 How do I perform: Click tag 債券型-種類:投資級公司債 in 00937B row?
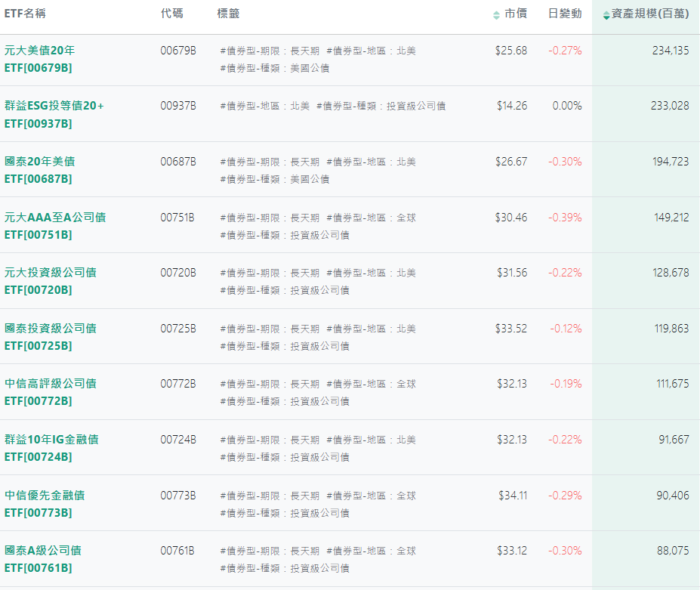pyautogui.click(x=381, y=107)
